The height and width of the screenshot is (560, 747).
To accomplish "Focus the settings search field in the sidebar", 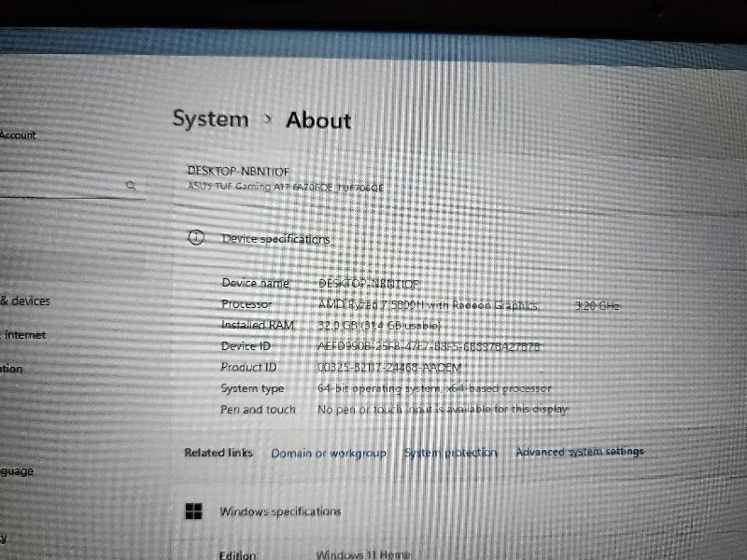I will coord(72,186).
